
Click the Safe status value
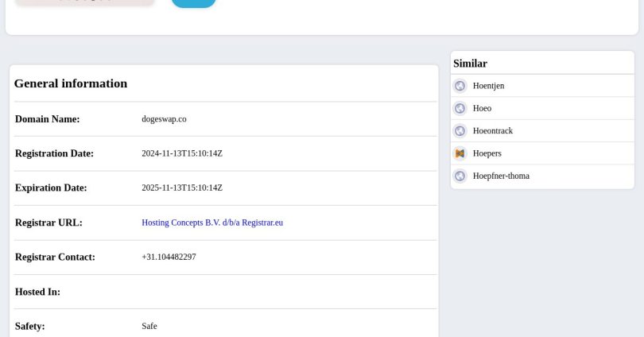click(x=149, y=326)
